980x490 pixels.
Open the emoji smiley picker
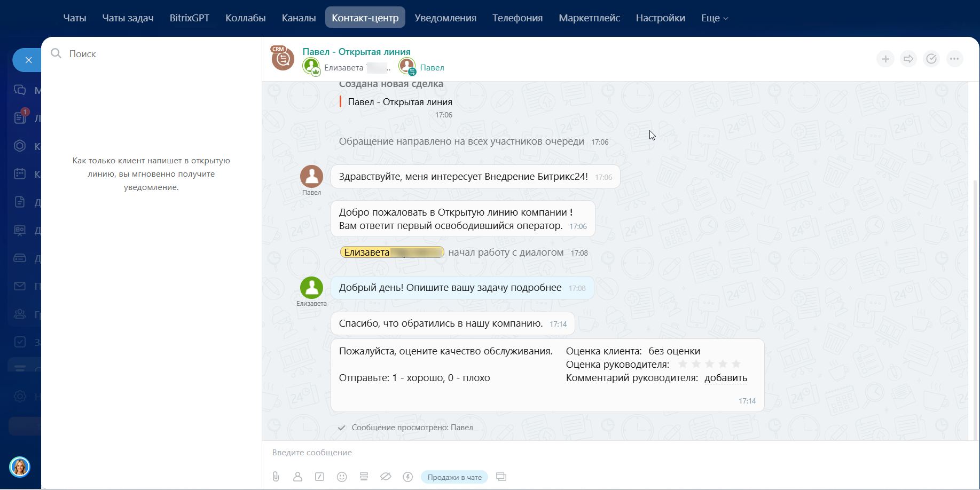(342, 477)
